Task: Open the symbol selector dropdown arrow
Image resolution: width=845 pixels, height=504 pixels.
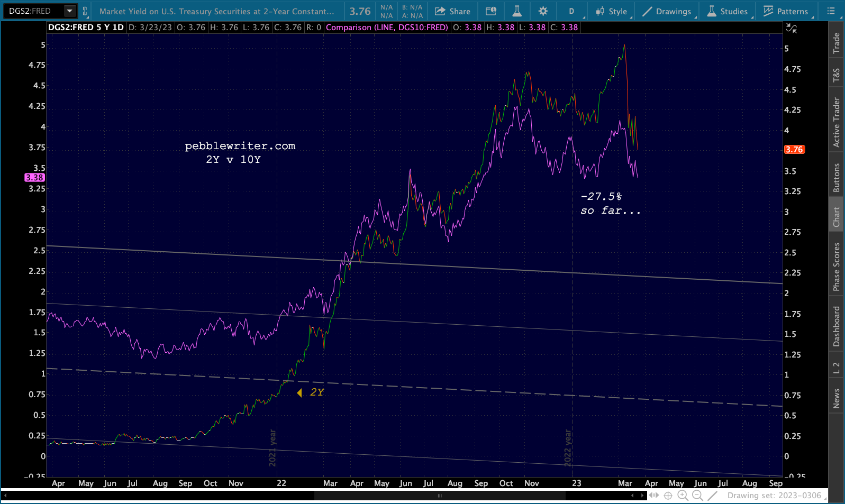Action: point(70,11)
